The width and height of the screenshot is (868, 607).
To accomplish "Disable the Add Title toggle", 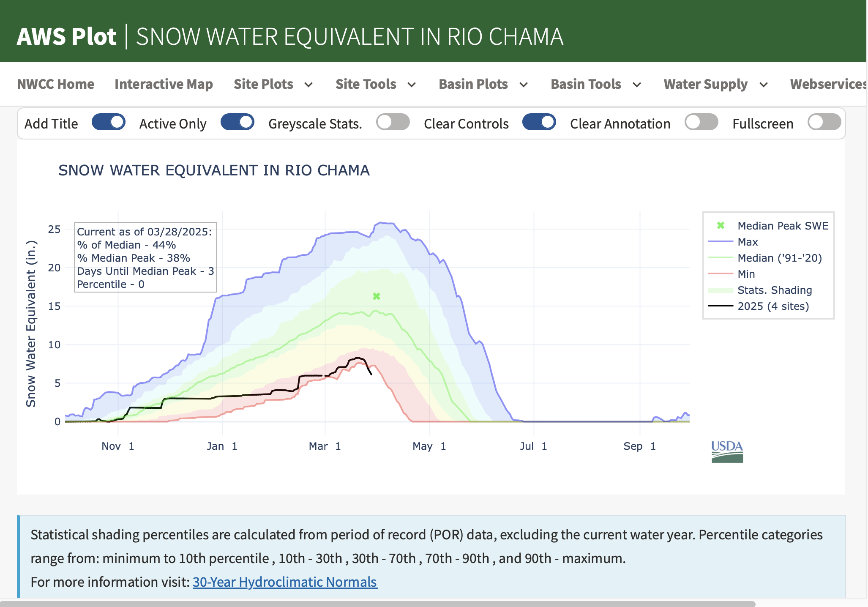I will (x=109, y=123).
